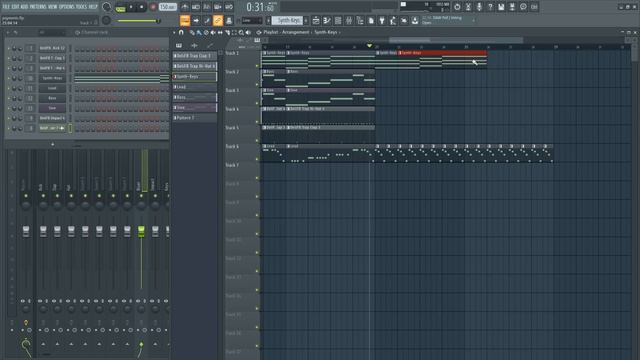The height and width of the screenshot is (360, 640).
Task: Select the Saw channel button
Action: pos(52,108)
